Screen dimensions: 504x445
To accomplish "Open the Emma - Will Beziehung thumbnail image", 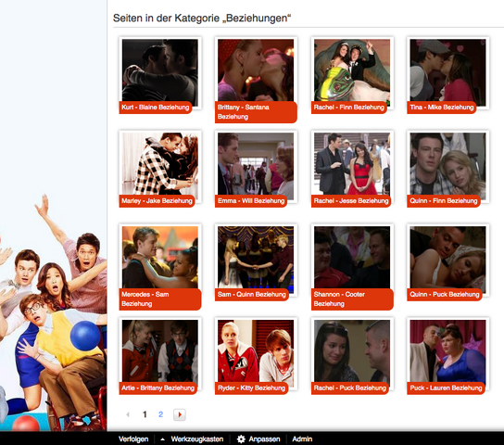I will pos(256,164).
